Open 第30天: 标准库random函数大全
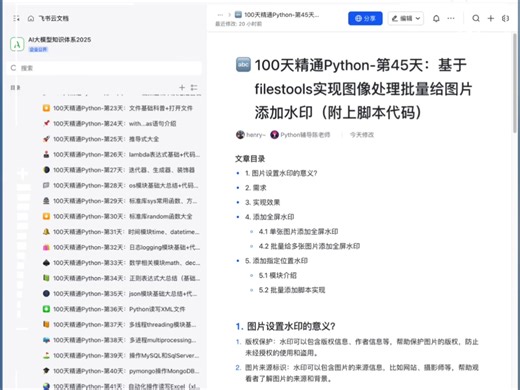 tap(123, 216)
